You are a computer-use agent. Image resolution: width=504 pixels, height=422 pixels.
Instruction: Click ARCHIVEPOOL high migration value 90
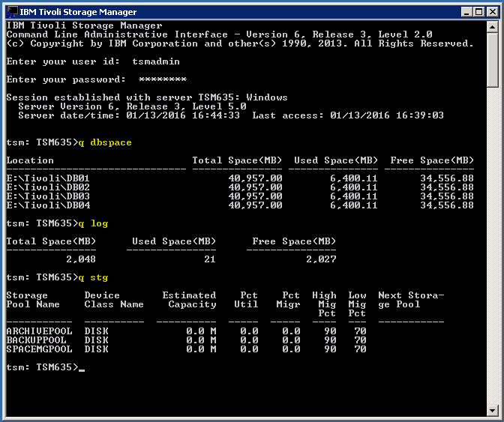click(330, 331)
